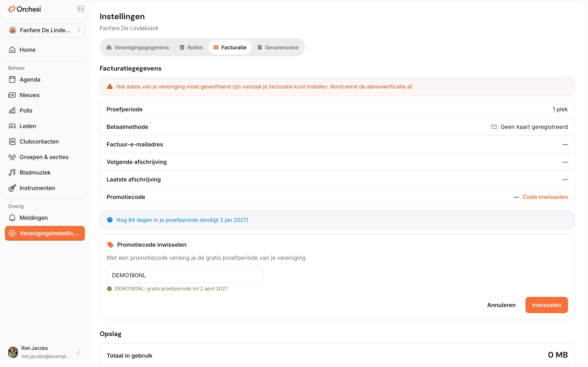Open the Gevarenzone tab
This screenshot has height=367, width=588.
(278, 47)
